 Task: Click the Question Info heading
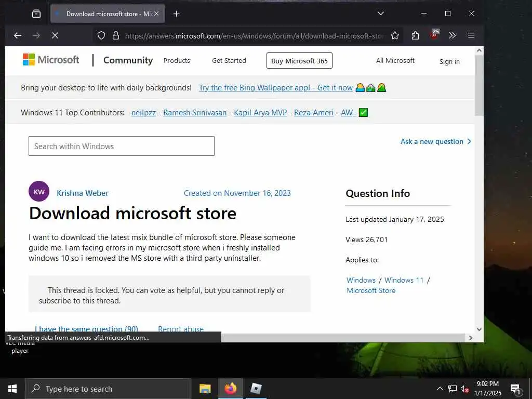tap(378, 193)
